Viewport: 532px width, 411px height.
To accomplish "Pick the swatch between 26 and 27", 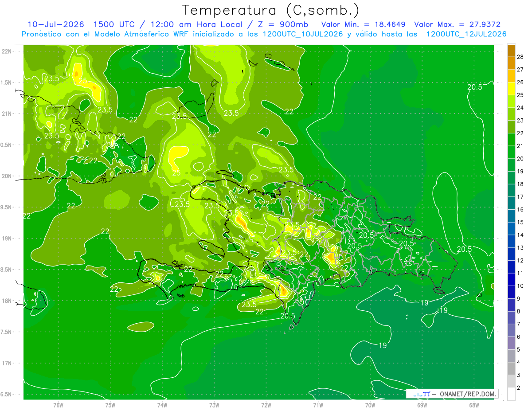I will 511,76.
